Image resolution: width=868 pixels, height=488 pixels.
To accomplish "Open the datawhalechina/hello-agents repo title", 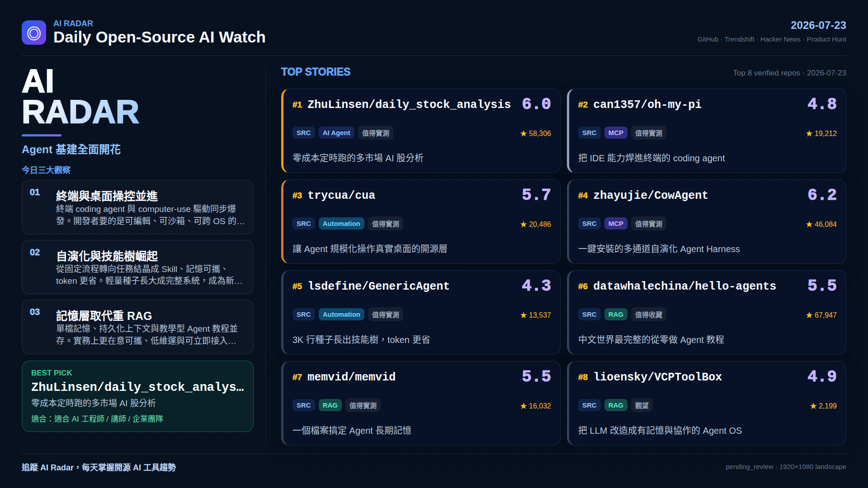I will pos(684,286).
